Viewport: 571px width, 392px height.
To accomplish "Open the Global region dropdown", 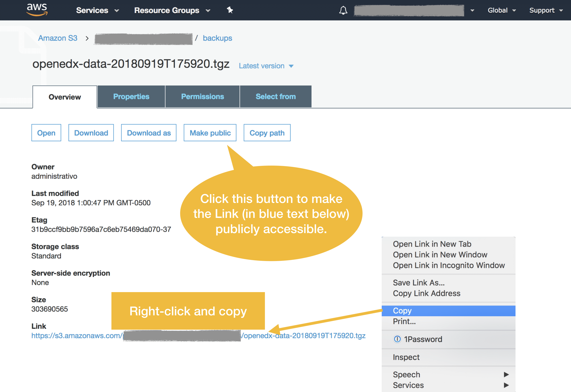I will click(x=502, y=10).
